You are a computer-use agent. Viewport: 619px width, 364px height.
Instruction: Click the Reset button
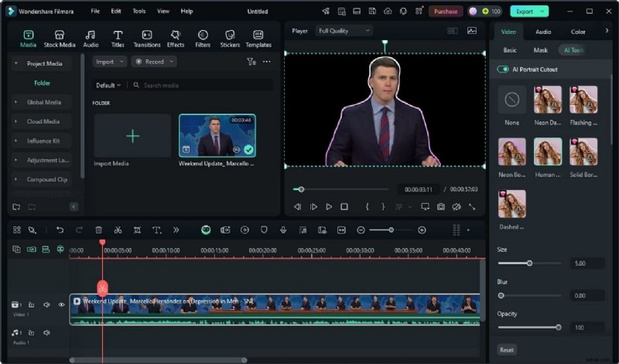[507, 349]
